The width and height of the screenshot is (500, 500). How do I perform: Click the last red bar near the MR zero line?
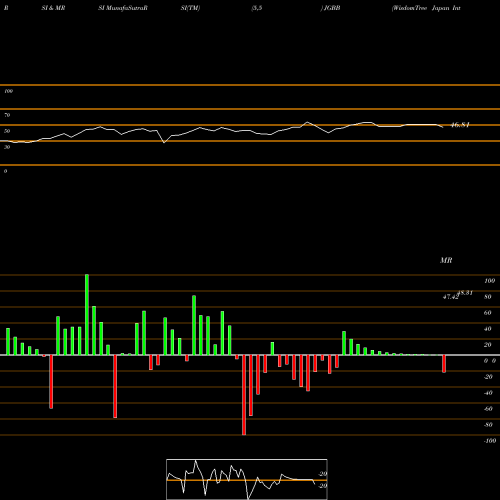pos(444,364)
